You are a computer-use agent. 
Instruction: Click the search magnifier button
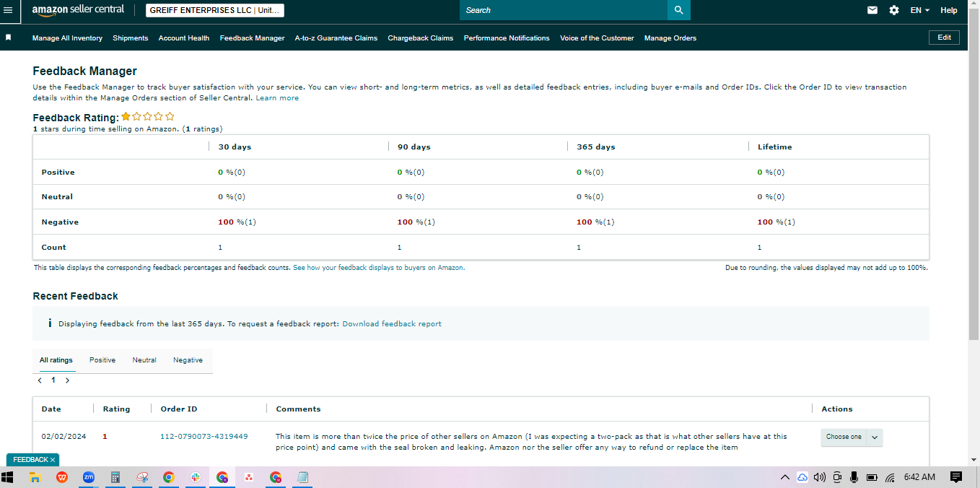678,10
